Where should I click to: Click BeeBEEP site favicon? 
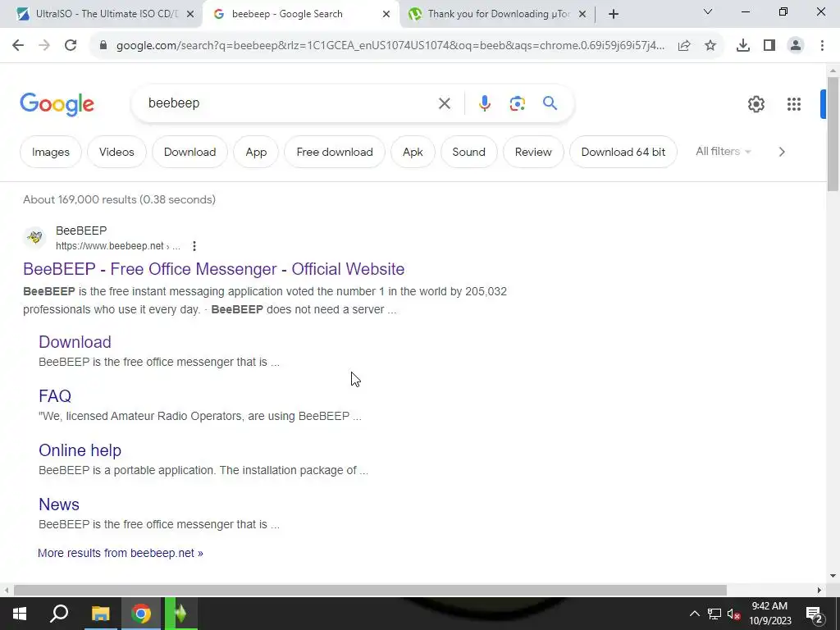[34, 237]
